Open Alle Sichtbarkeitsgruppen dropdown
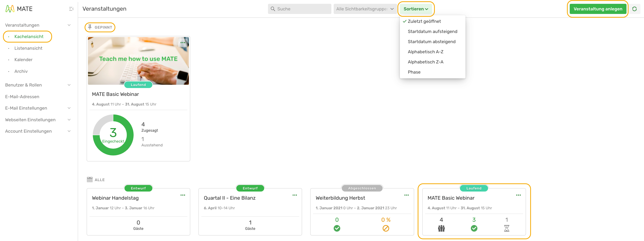This screenshot has height=241, width=644. 365,9
